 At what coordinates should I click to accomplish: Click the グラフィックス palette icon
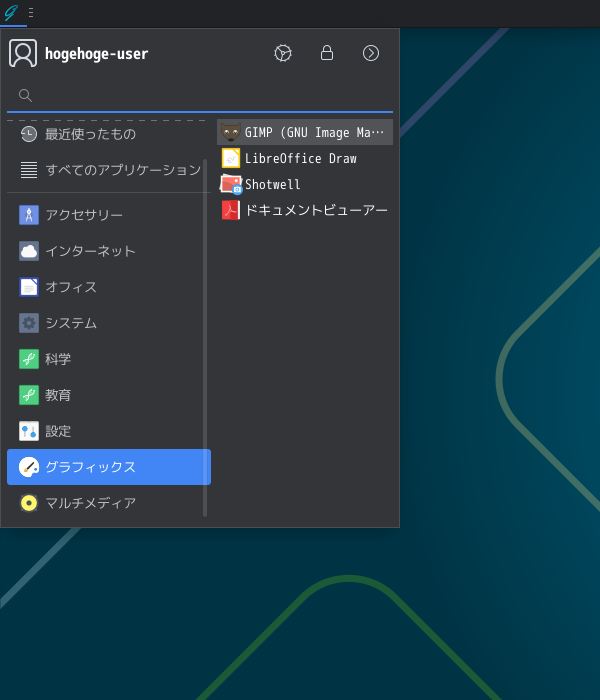click(x=29, y=467)
